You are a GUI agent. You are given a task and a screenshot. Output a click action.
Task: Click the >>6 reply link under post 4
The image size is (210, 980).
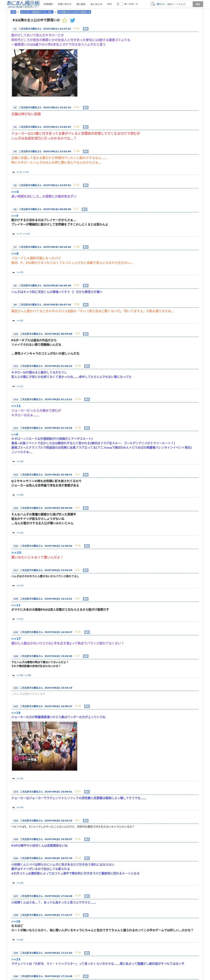pos(26,172)
